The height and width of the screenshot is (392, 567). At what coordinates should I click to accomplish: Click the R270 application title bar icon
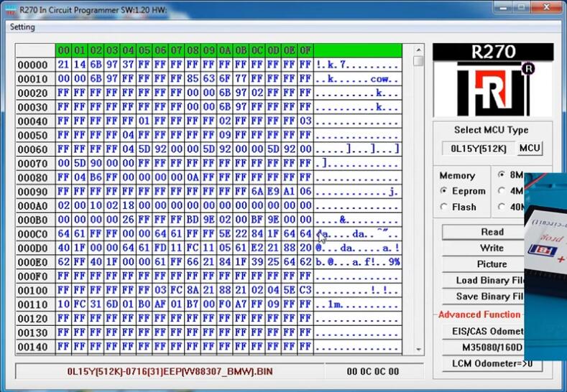click(11, 10)
